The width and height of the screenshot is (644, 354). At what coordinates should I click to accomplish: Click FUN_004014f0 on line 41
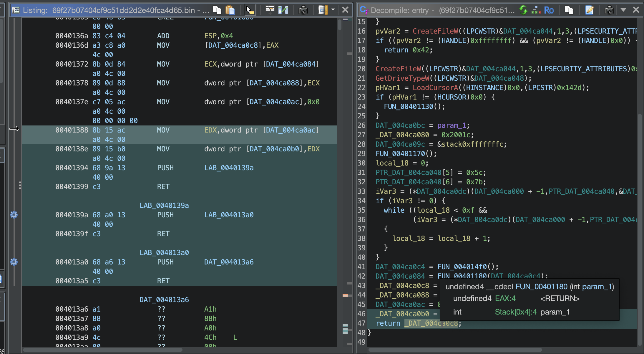[462, 267]
